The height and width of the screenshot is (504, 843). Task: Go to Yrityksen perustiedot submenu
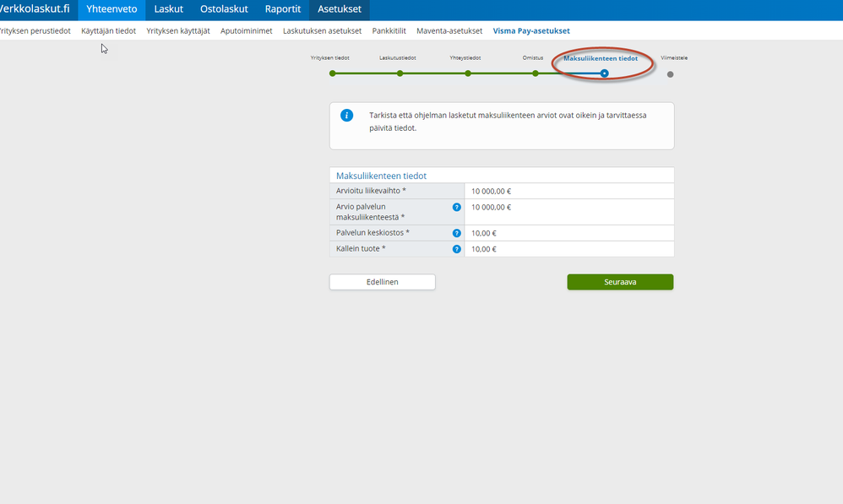click(x=35, y=31)
